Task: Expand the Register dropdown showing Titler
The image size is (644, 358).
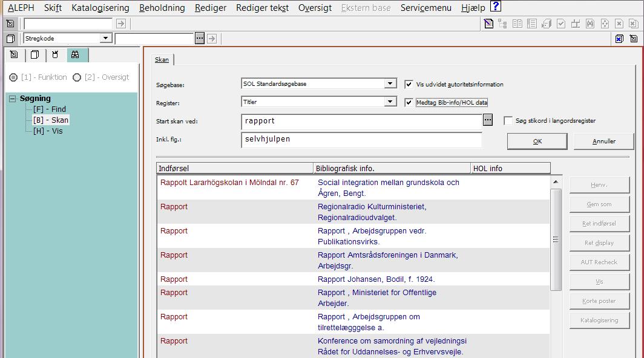Action: coord(390,102)
